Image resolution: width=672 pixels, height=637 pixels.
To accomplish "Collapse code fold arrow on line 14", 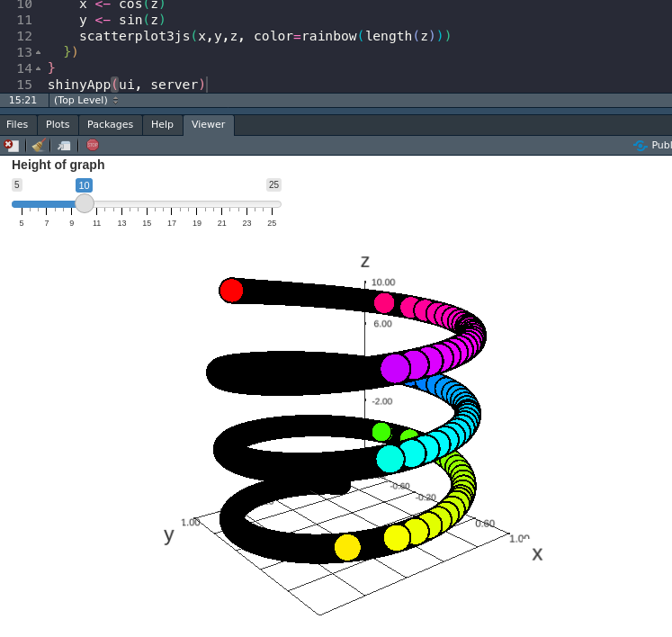I will 38,68.
